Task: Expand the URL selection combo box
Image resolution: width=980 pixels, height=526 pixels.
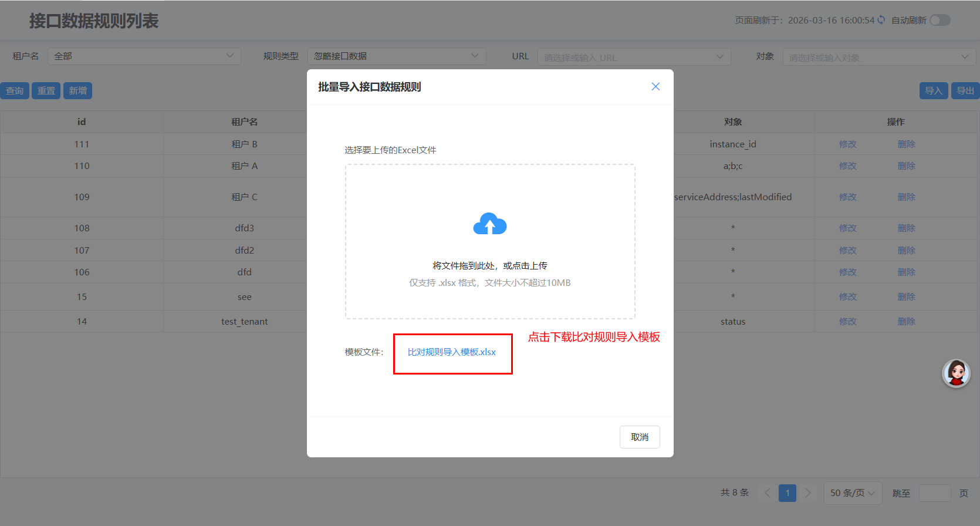Action: click(634, 57)
